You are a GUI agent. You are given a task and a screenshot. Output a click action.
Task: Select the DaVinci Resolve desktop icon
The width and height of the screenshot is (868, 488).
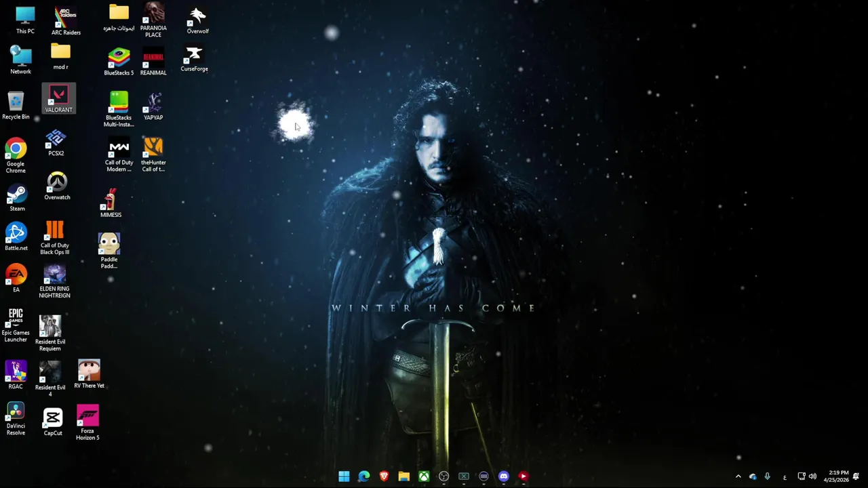16,419
